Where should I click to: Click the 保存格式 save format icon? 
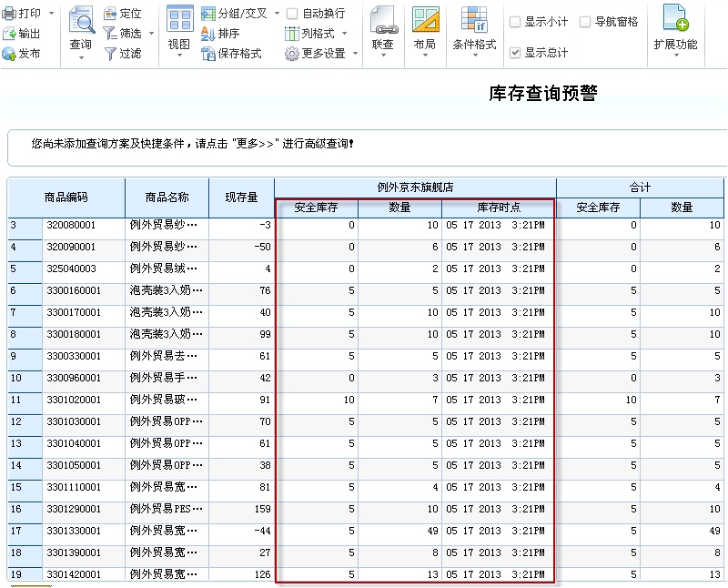pos(208,54)
